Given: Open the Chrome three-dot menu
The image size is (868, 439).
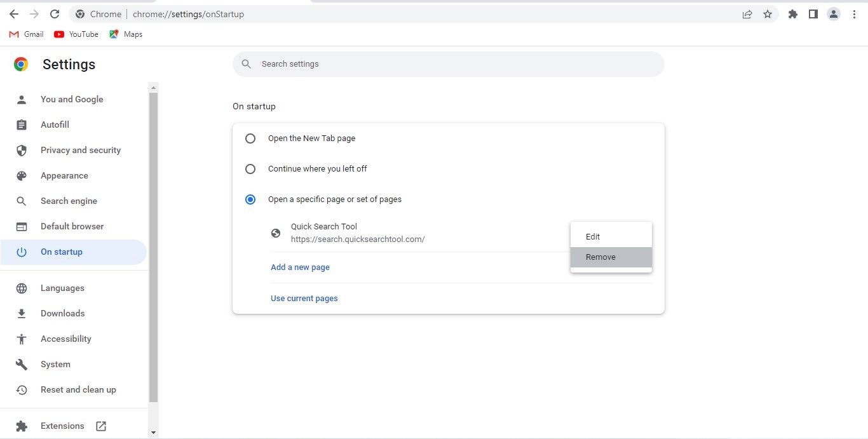Looking at the screenshot, I should click(855, 13).
